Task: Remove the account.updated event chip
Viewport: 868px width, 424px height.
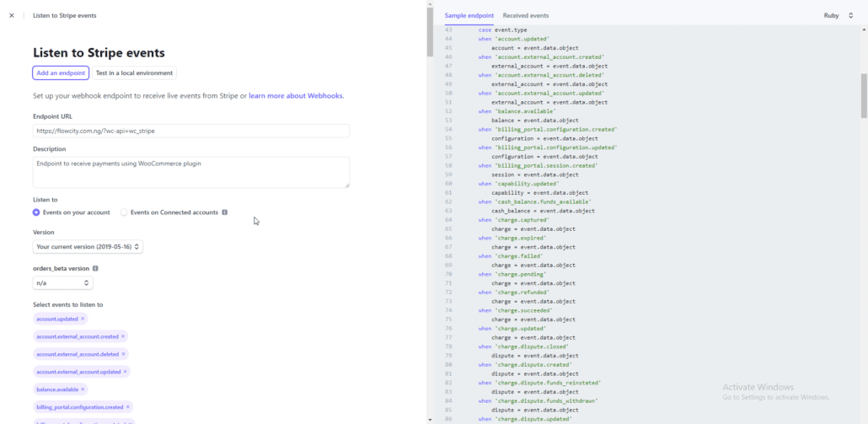Action: [x=83, y=319]
